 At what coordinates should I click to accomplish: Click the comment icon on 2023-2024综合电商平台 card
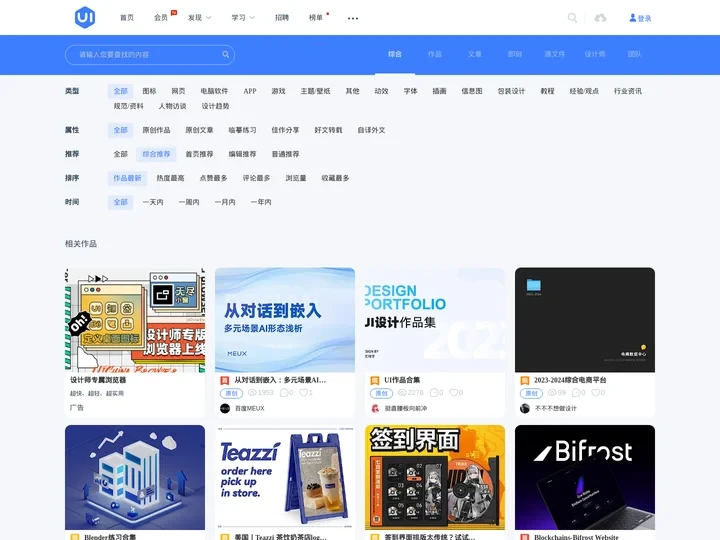576,393
